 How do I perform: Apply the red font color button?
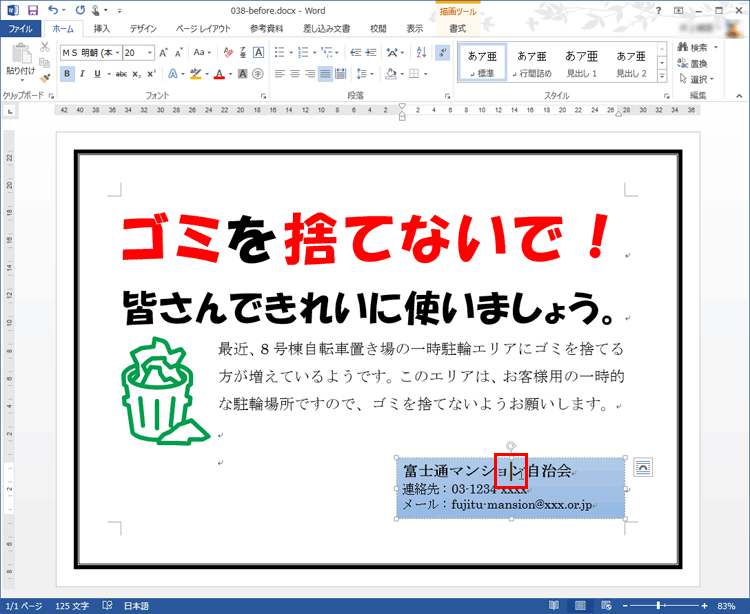click(x=220, y=74)
